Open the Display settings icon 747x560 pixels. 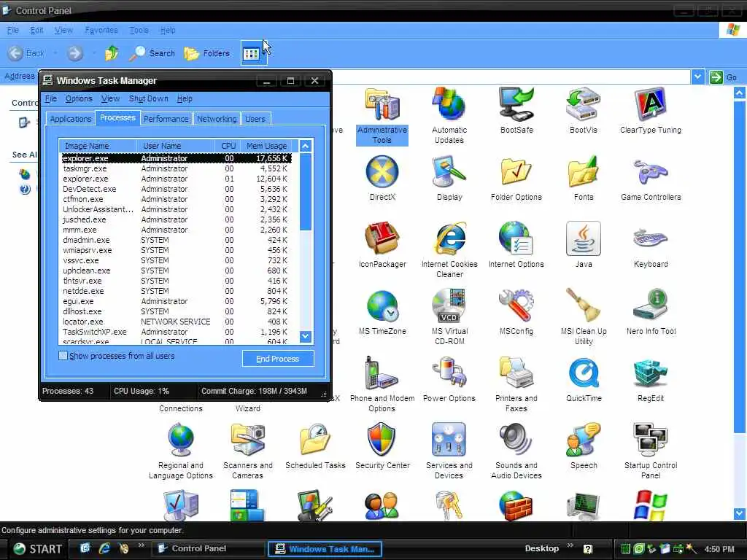tap(449, 178)
